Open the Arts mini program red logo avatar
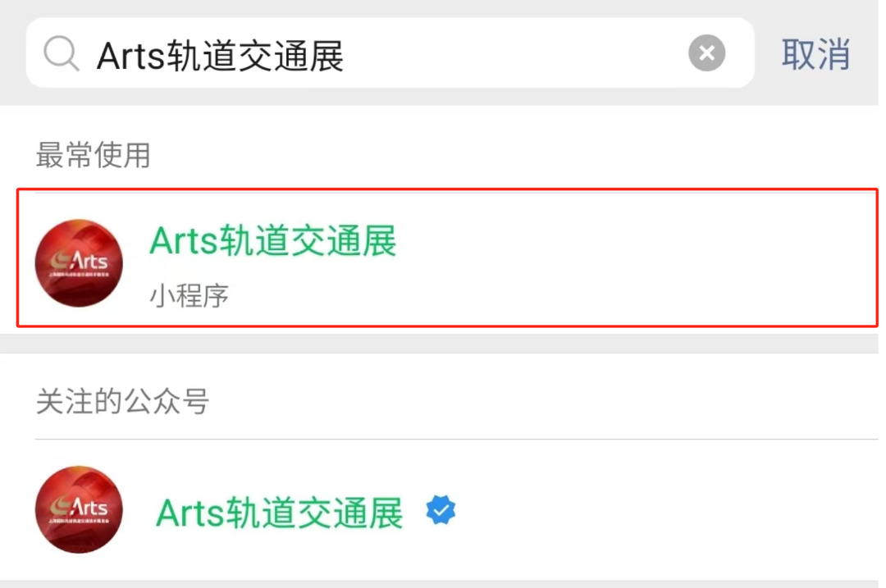 pos(79,263)
